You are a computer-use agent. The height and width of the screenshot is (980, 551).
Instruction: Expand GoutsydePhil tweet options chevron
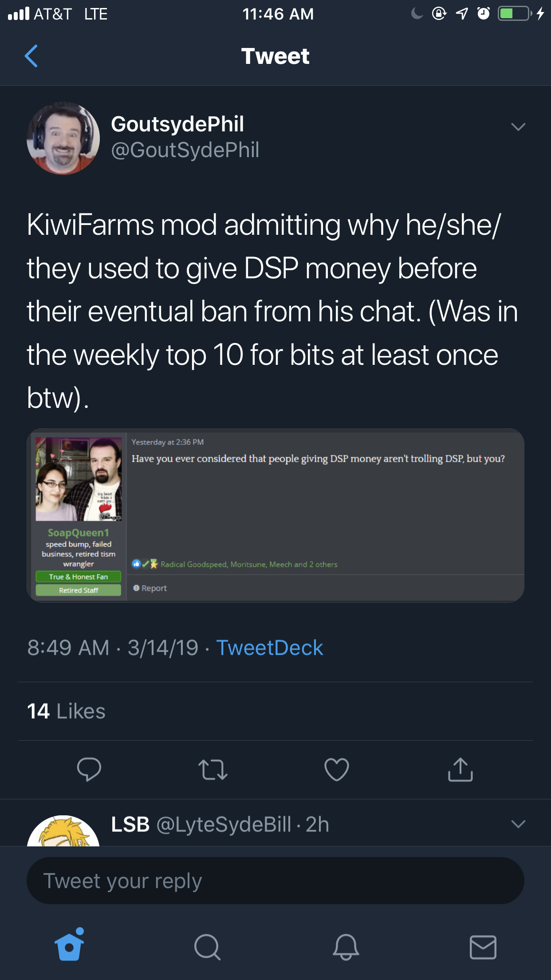tap(518, 127)
